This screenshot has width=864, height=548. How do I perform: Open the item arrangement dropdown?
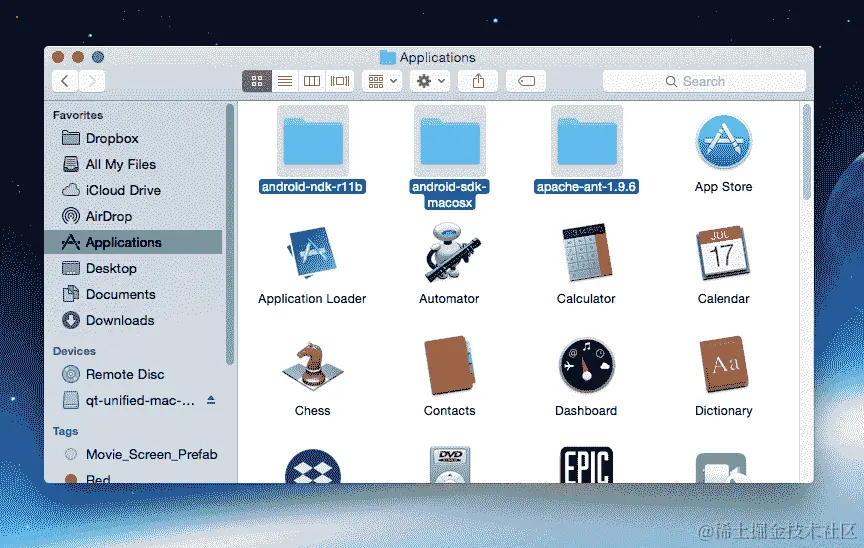coord(382,82)
